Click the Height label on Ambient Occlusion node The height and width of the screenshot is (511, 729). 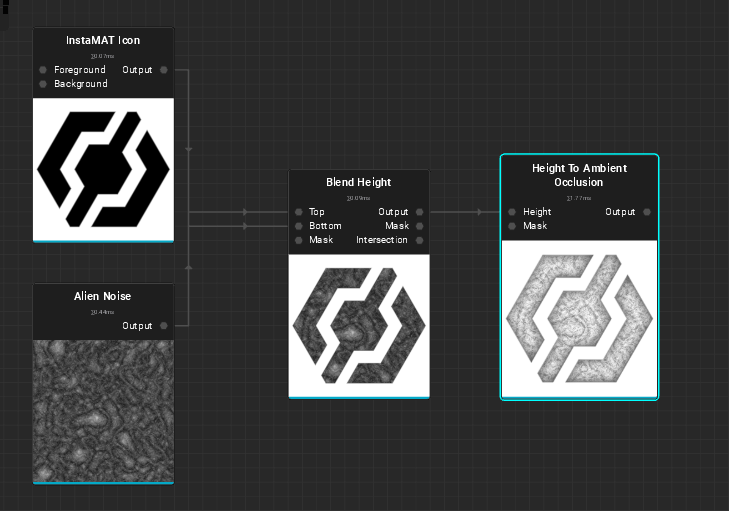coord(537,212)
